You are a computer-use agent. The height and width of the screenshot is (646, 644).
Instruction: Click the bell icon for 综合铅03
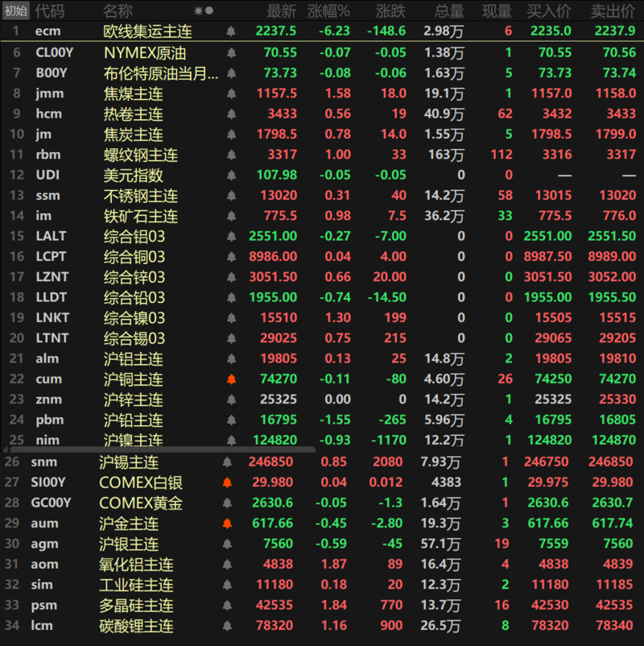point(231,297)
